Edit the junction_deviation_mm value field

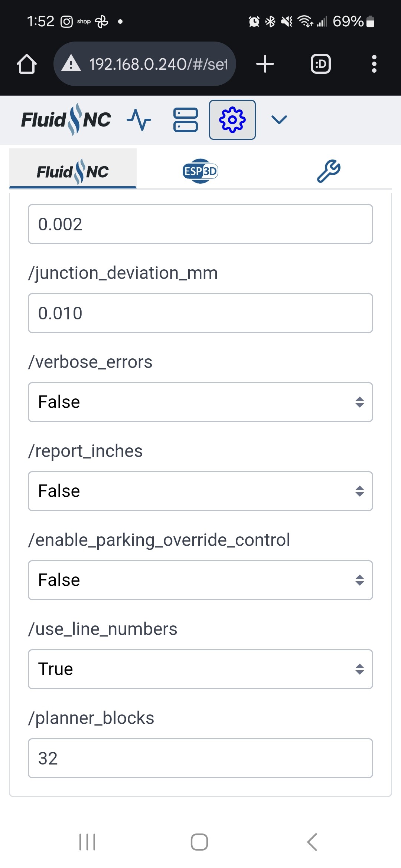200,313
